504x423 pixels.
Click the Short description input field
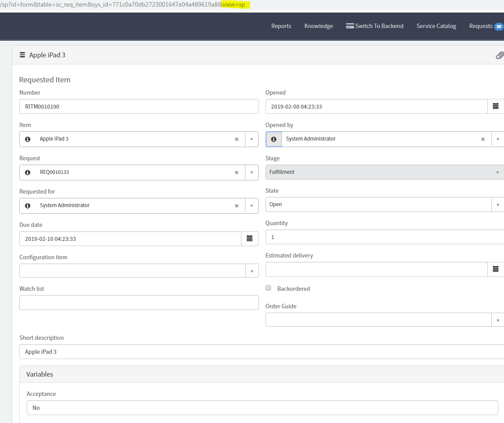click(x=262, y=352)
